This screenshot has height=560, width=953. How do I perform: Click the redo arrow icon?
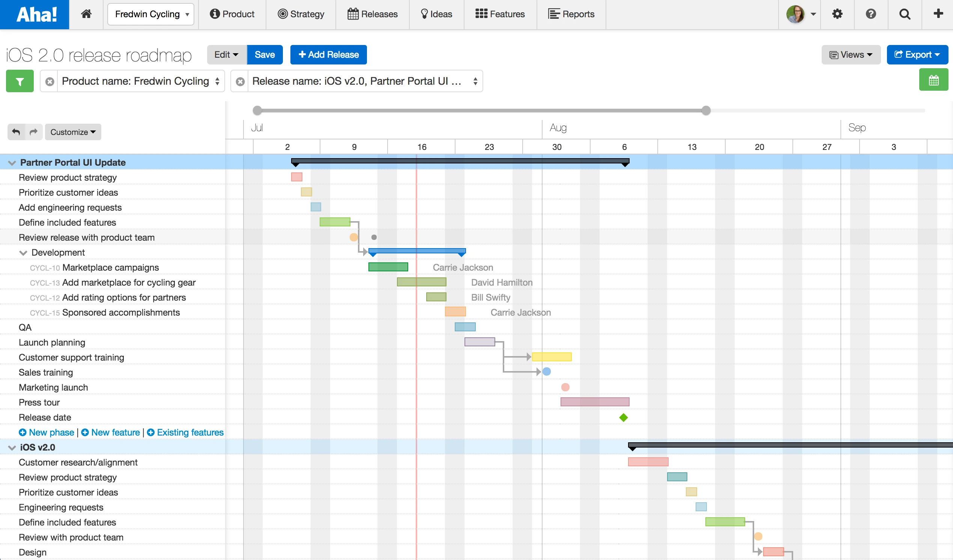click(34, 132)
